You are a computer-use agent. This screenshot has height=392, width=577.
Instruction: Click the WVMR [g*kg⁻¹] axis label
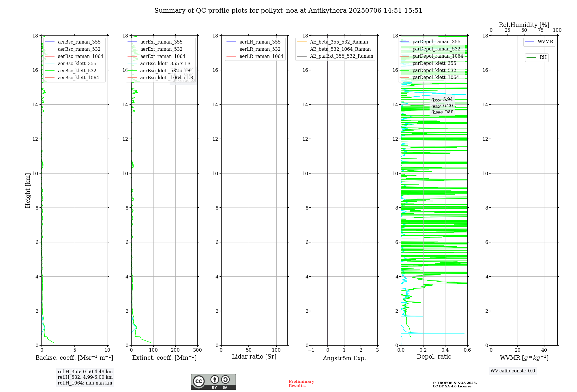[x=524, y=358]
